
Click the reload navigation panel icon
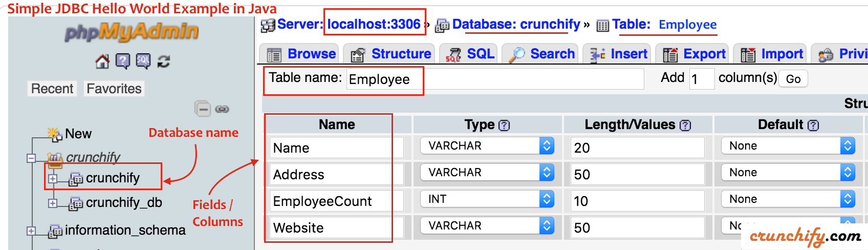click(164, 61)
